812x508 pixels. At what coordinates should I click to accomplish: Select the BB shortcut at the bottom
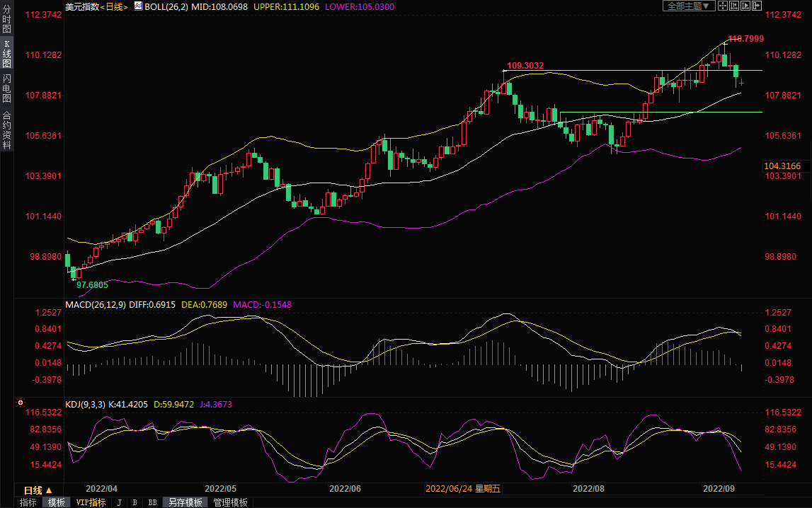pyautogui.click(x=152, y=502)
